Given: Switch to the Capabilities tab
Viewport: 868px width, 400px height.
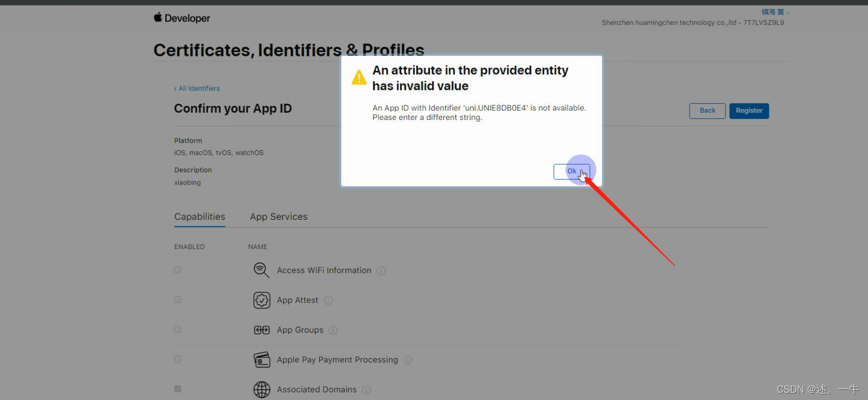Looking at the screenshot, I should point(200,217).
